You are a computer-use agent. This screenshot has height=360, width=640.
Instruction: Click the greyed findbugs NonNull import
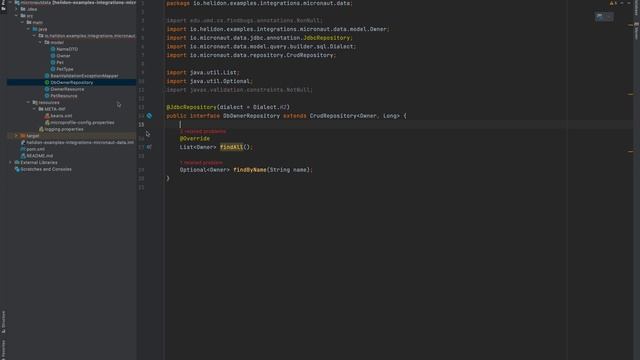click(244, 20)
